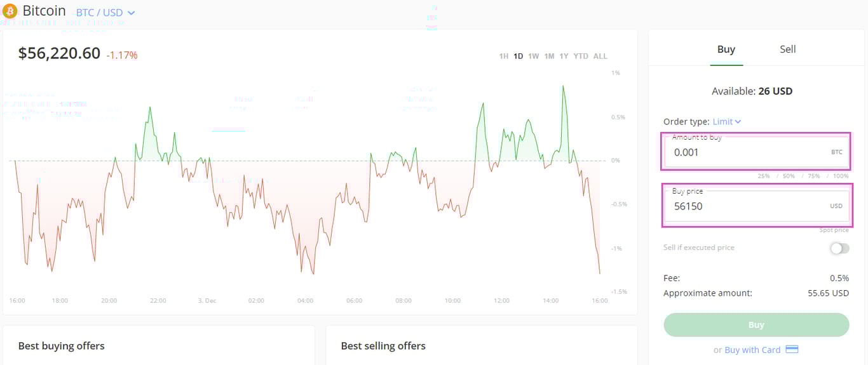Switch to the Sell tab

click(787, 50)
